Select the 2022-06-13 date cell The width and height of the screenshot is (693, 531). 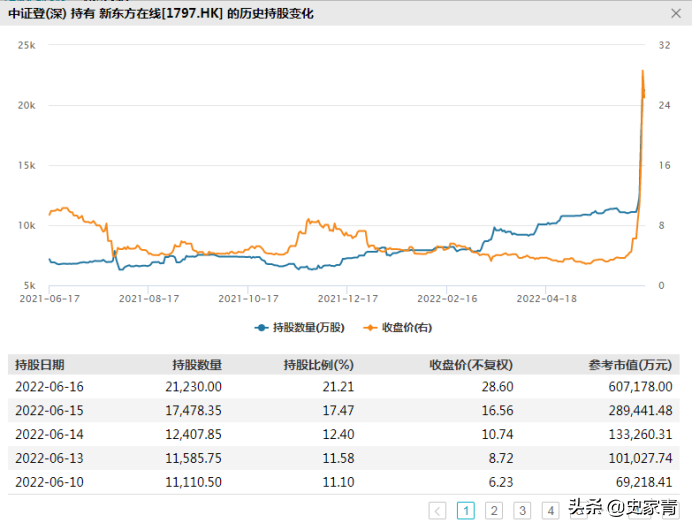coord(50,458)
